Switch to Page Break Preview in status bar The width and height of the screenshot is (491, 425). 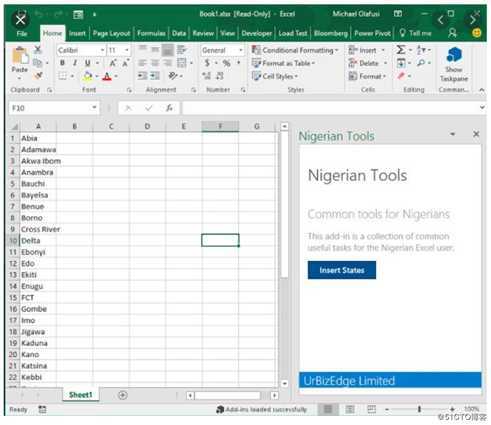pyautogui.click(x=371, y=409)
